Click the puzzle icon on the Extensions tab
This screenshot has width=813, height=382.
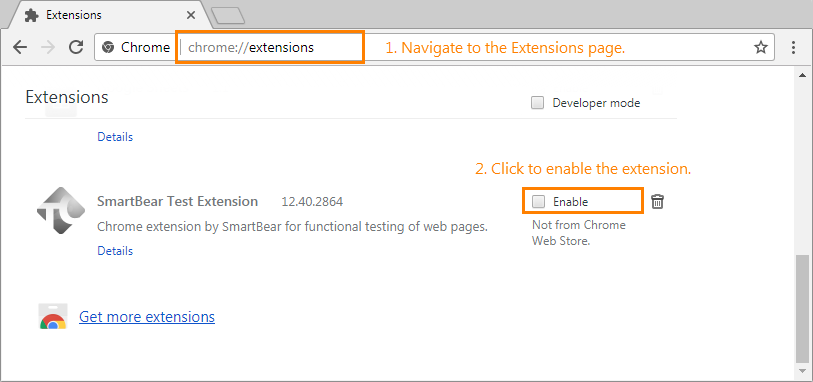32,16
